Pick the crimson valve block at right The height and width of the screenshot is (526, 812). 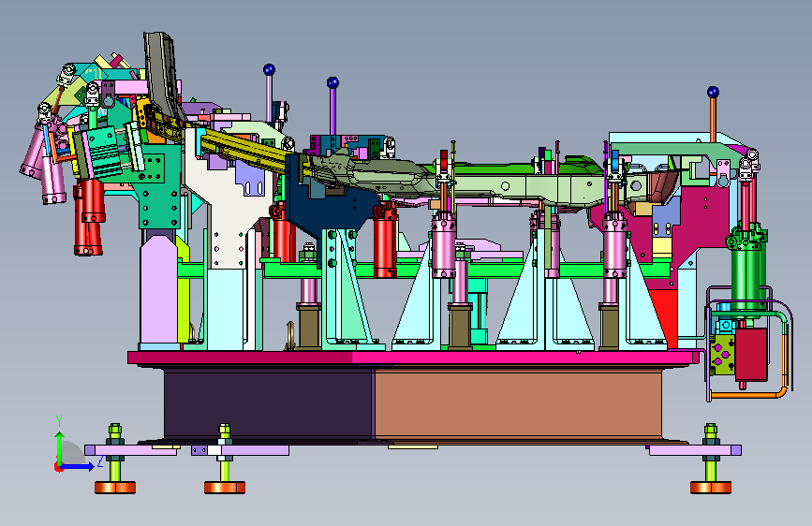coord(751,355)
